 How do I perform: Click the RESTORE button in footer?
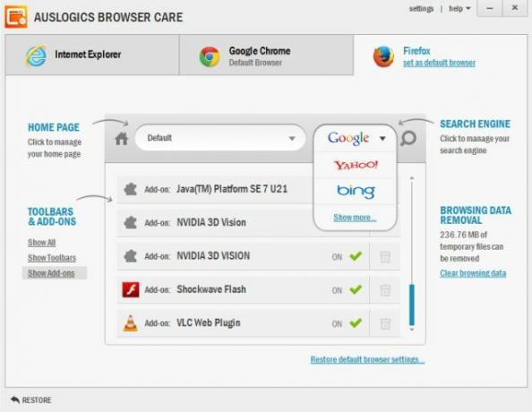pos(30,400)
